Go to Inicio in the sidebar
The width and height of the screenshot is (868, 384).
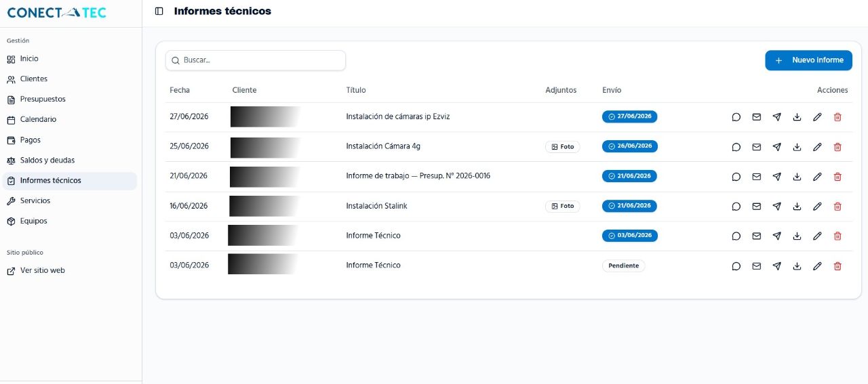click(71, 59)
